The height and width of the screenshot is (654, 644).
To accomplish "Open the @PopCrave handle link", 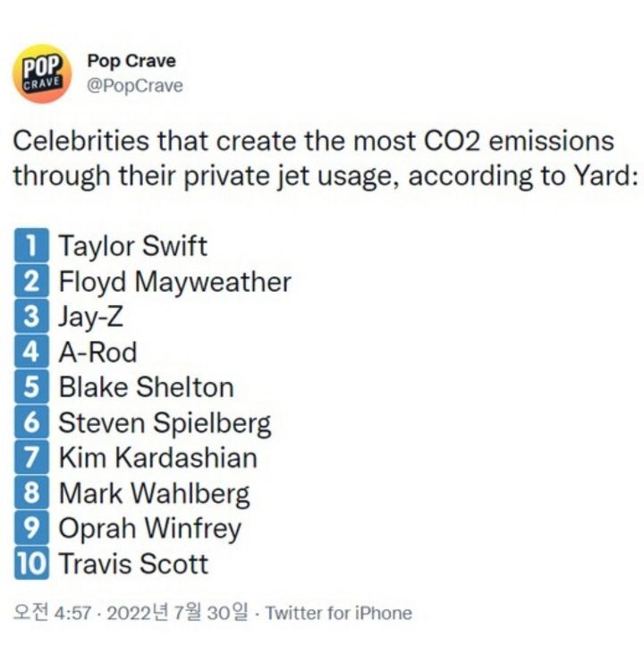I will 135,86.
